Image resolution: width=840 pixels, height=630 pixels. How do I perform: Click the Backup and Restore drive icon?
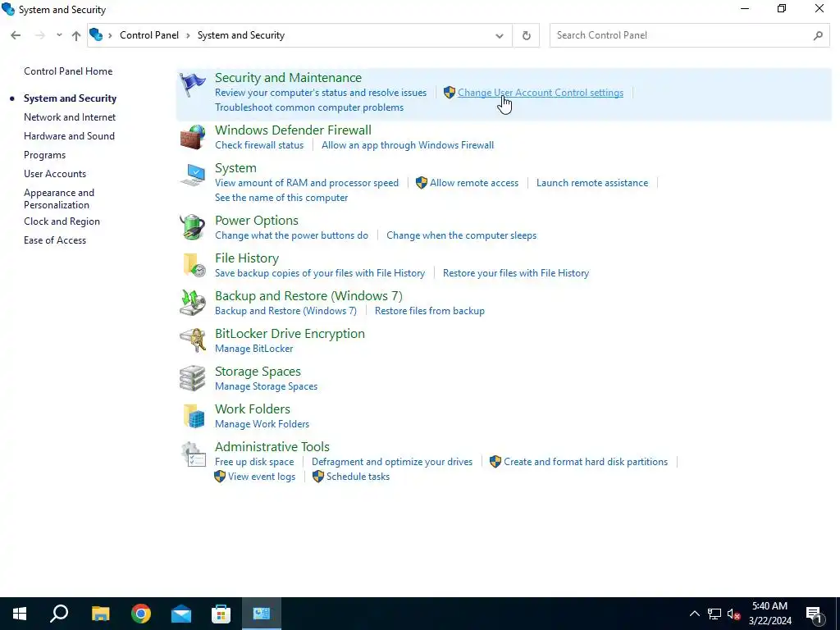point(192,303)
